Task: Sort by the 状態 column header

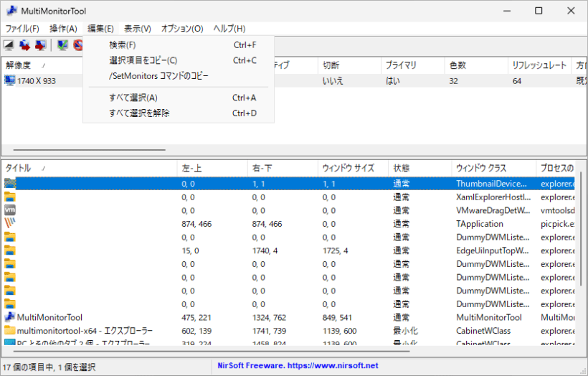Action: tap(419, 168)
